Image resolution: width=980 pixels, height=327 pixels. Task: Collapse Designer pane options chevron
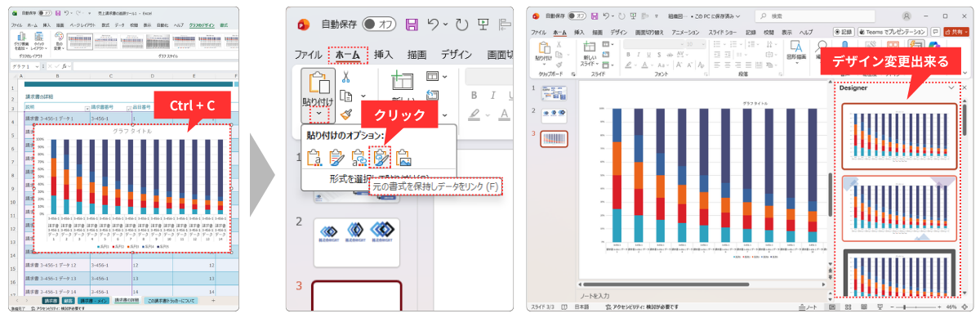point(952,87)
